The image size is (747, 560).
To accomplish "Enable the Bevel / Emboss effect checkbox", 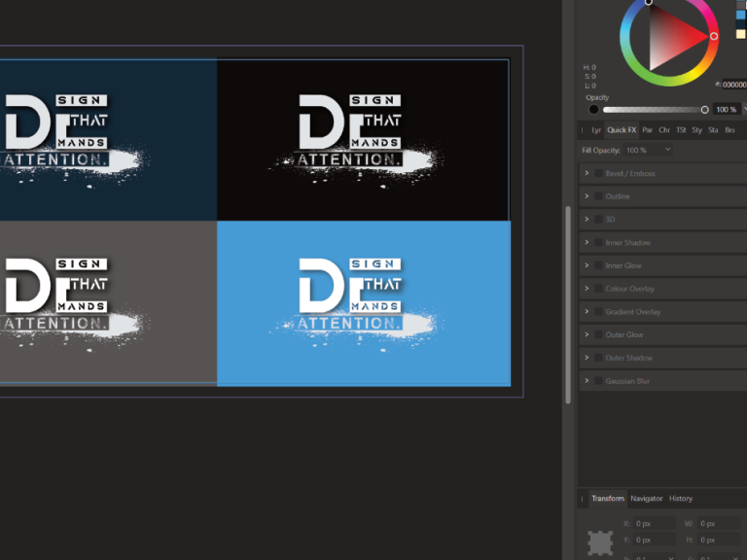I will (x=598, y=173).
